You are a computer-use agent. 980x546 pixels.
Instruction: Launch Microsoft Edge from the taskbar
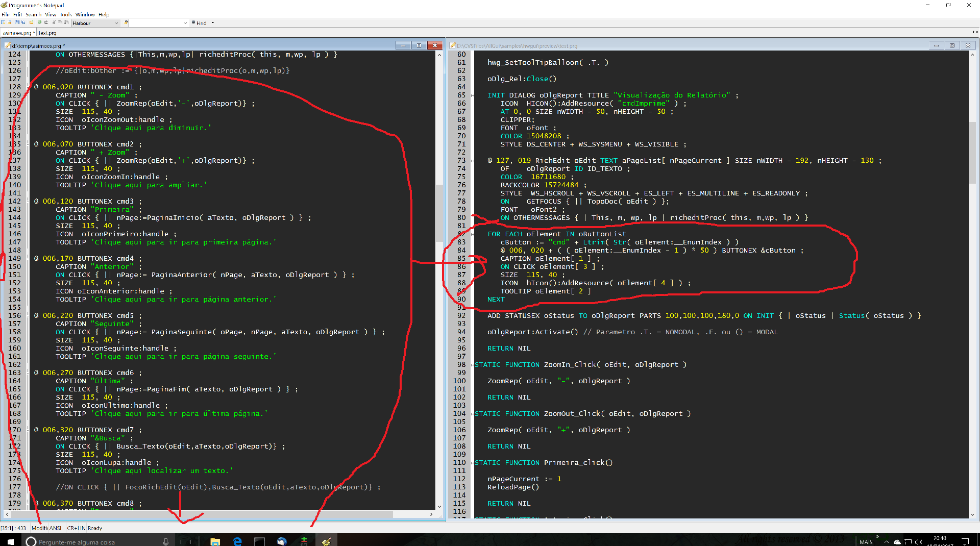pyautogui.click(x=237, y=541)
